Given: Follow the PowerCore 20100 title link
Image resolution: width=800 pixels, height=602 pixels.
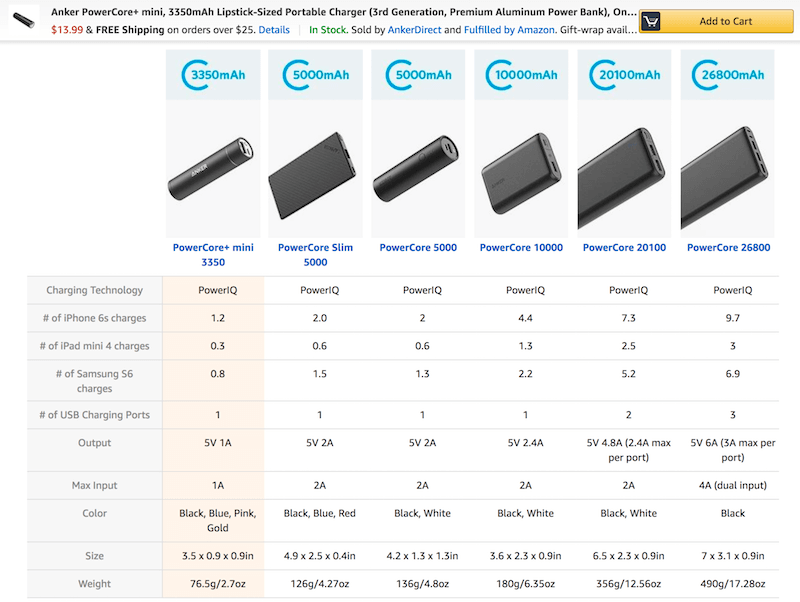Looking at the screenshot, I should click(x=624, y=248).
